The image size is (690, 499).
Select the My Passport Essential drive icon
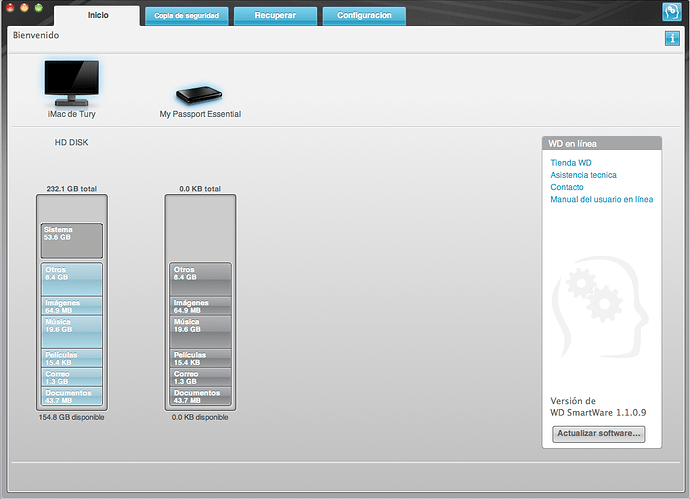point(199,94)
